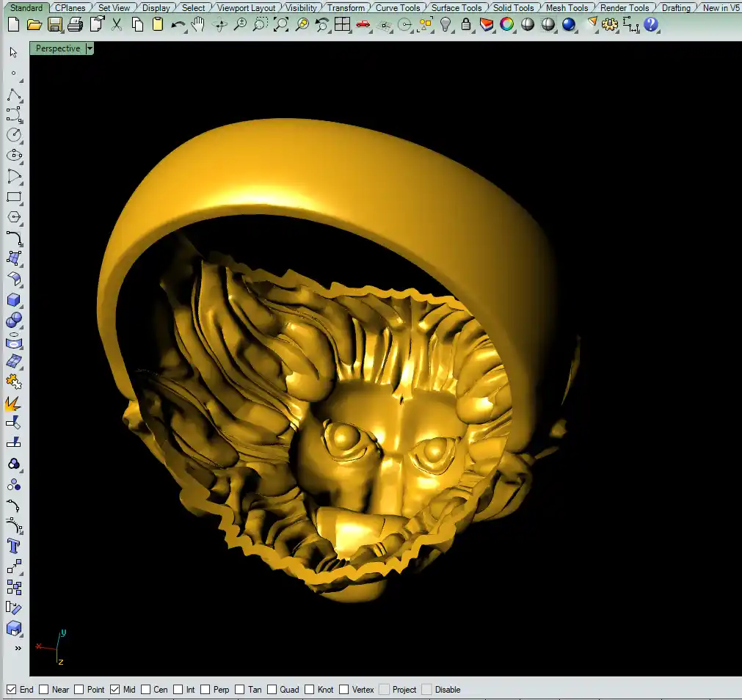This screenshot has height=700, width=742.
Task: Select the Text object tool
Action: [x=13, y=546]
